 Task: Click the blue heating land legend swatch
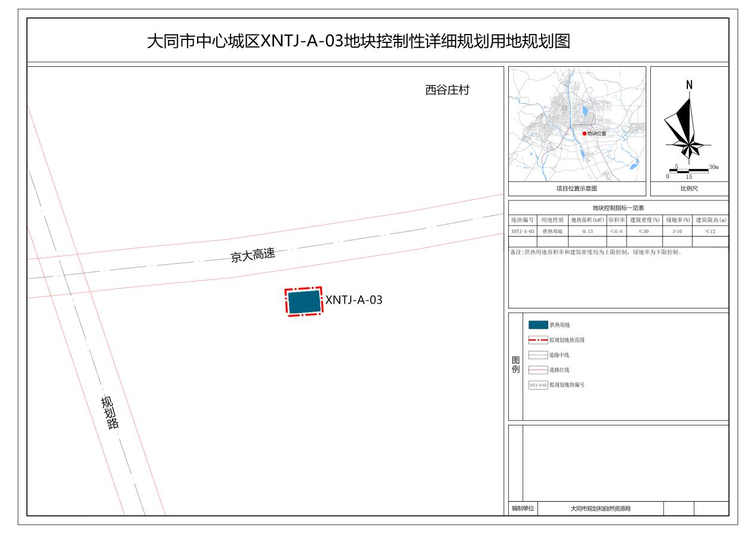538,325
